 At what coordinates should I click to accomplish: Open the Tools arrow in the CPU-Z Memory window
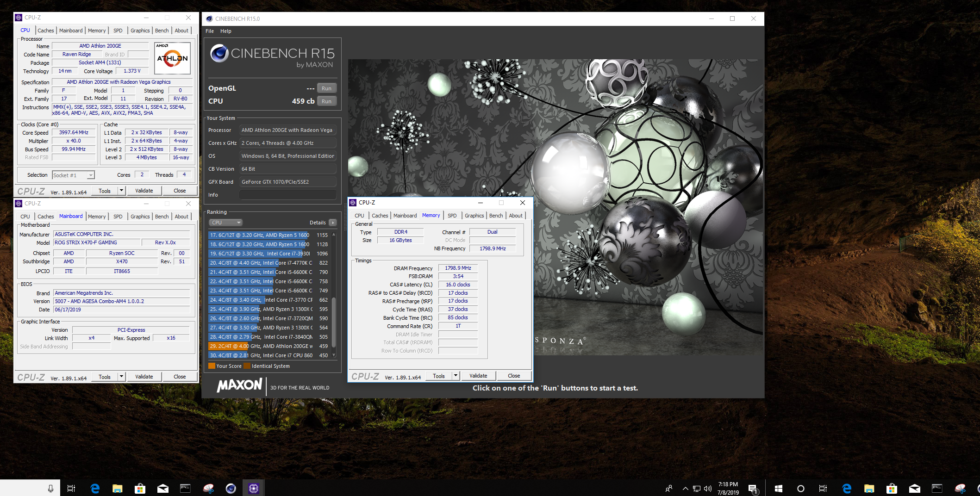(456, 376)
